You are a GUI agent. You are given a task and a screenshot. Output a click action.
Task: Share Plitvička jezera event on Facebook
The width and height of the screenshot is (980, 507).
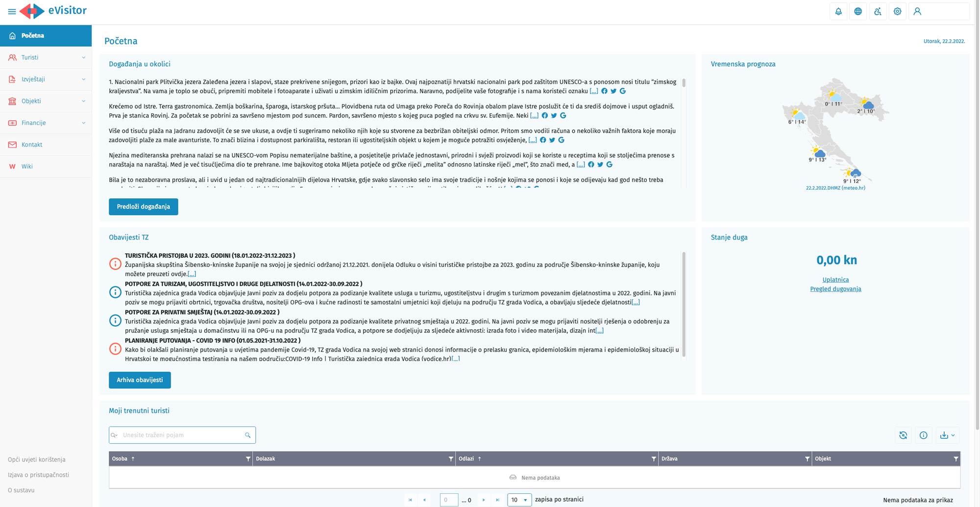tap(604, 91)
